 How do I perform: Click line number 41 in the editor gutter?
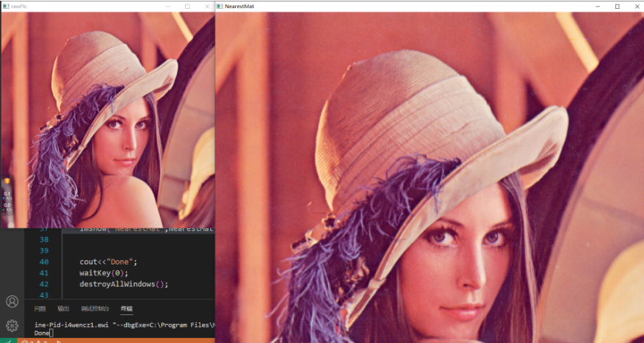tap(44, 272)
